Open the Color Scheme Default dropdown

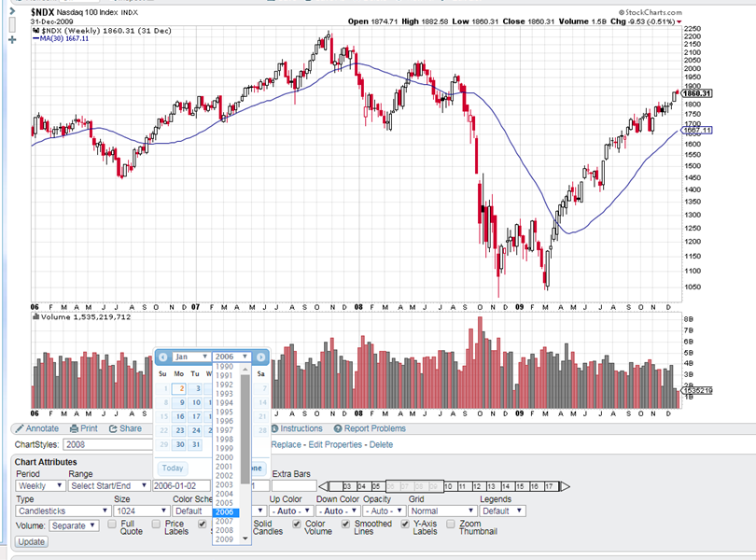tap(193, 511)
